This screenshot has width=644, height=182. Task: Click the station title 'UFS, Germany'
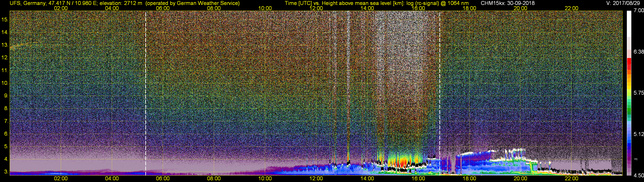pyautogui.click(x=28, y=3)
